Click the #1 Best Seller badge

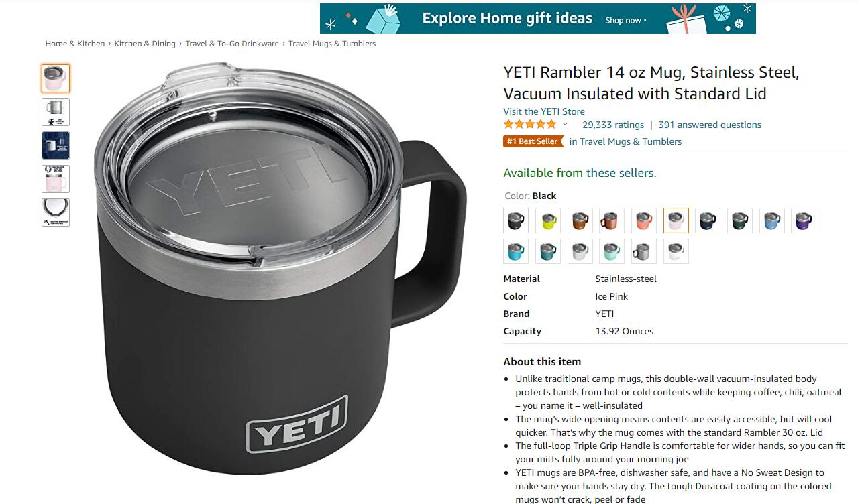533,141
